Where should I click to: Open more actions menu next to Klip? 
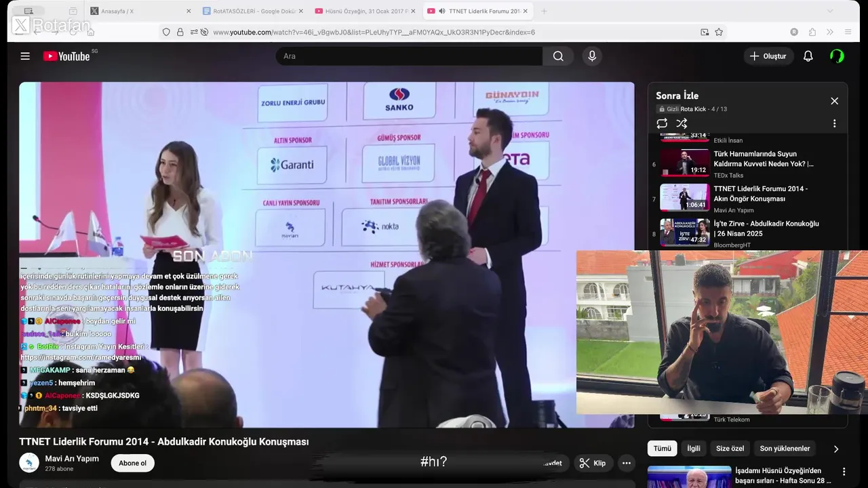[x=627, y=463]
